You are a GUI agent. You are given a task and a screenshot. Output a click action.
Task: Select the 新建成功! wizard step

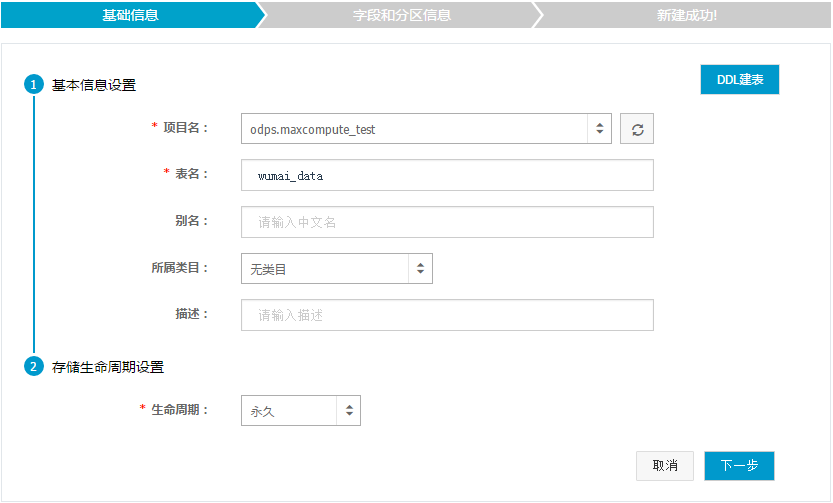686,15
